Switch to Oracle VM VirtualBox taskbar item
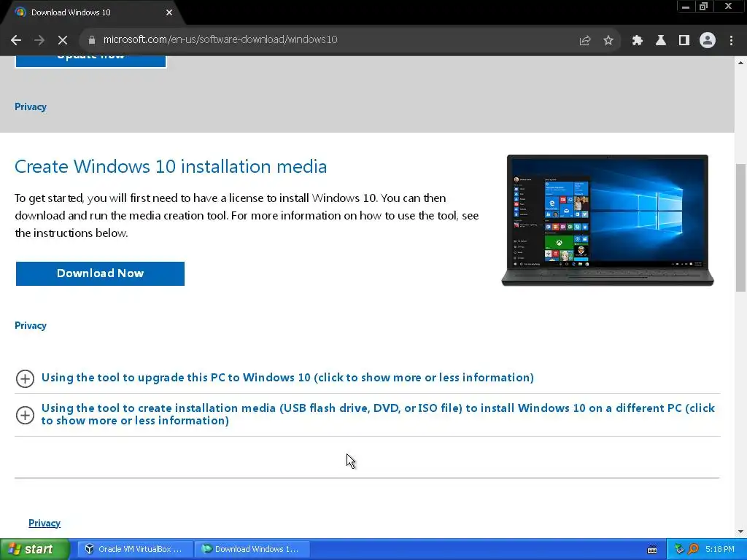The width and height of the screenshot is (747, 560). pos(135,549)
